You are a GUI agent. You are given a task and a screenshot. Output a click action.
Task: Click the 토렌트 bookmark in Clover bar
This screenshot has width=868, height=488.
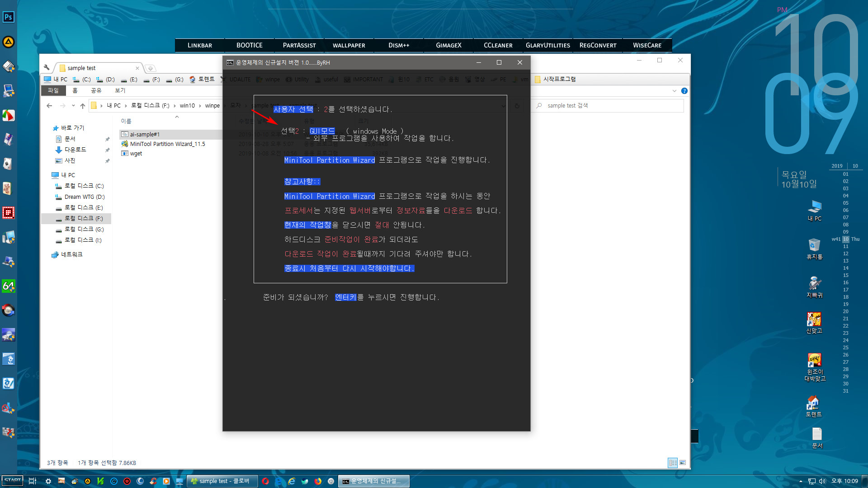coord(202,80)
